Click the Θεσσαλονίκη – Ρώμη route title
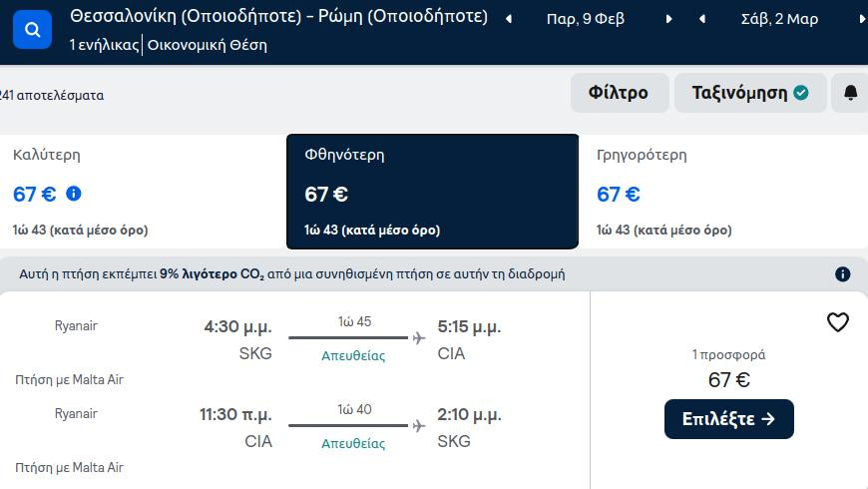The height and width of the screenshot is (489, 868). 278,17
